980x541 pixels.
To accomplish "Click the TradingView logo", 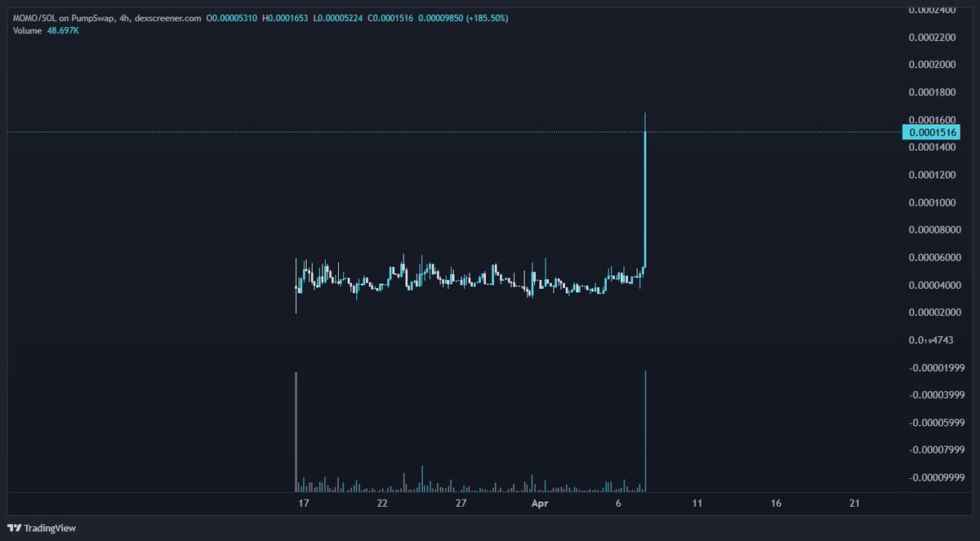I will [42, 528].
